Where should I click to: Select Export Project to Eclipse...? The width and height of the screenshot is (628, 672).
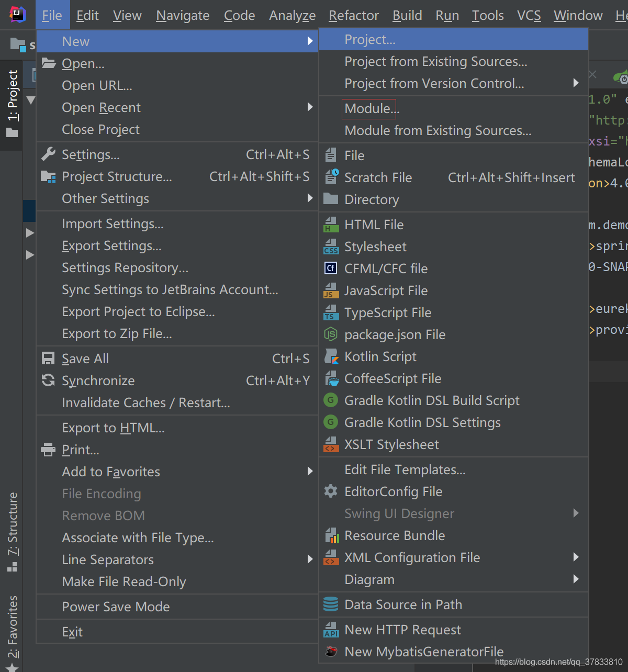[x=177, y=311]
